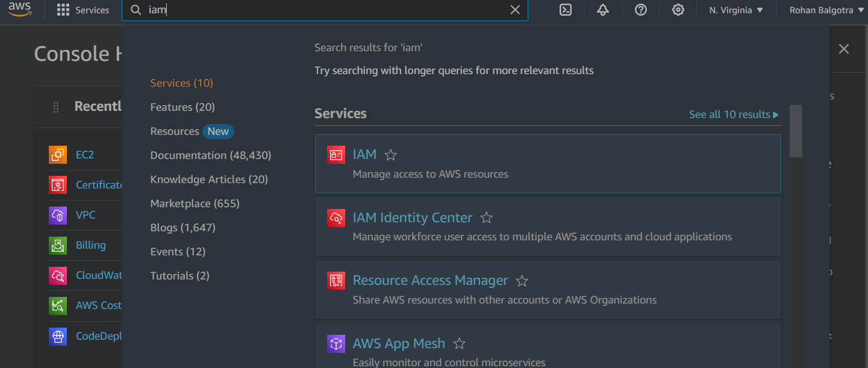The width and height of the screenshot is (868, 368).
Task: Click the AWS logo home icon
Action: point(20,10)
